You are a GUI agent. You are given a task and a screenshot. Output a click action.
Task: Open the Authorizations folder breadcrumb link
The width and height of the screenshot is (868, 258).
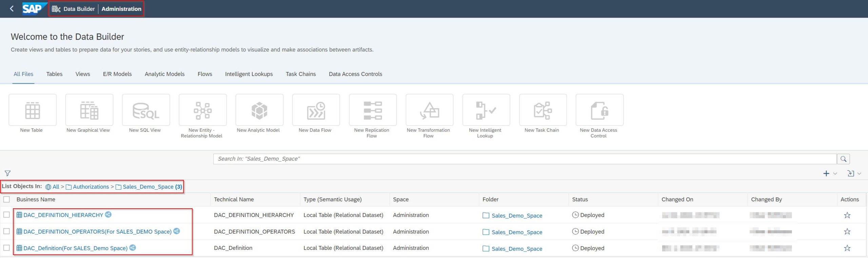pyautogui.click(x=91, y=187)
